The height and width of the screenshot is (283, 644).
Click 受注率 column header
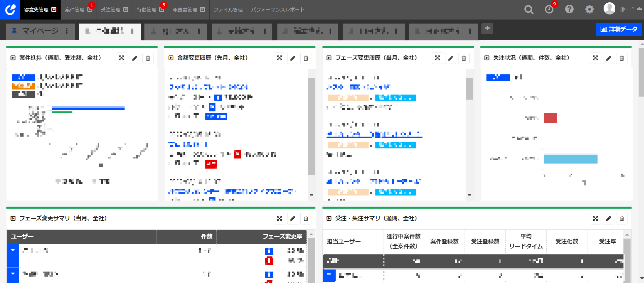(x=605, y=242)
